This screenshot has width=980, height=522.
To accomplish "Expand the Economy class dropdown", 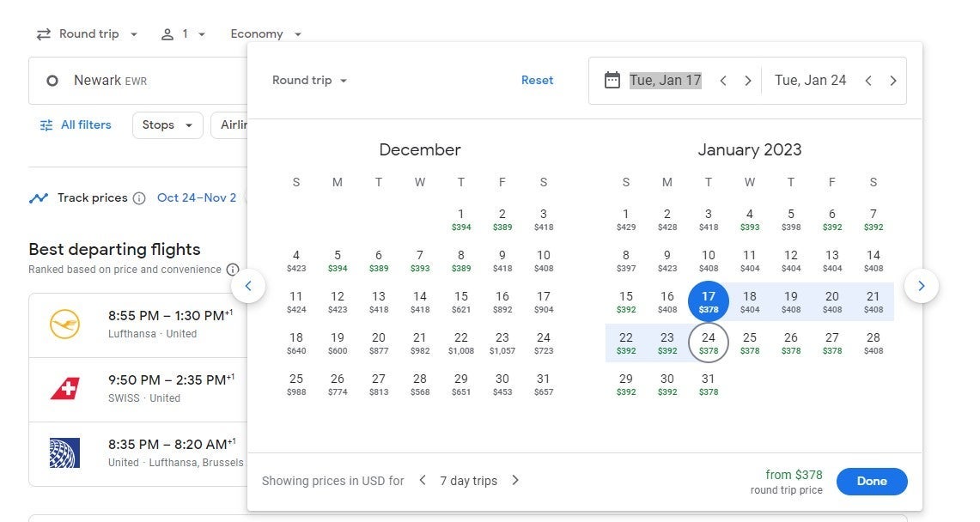I will [x=266, y=34].
